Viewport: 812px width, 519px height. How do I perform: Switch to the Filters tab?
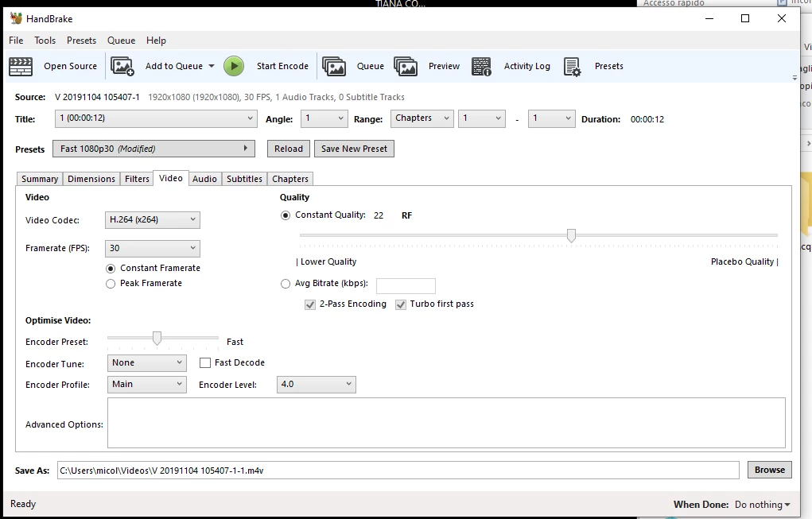tap(137, 179)
